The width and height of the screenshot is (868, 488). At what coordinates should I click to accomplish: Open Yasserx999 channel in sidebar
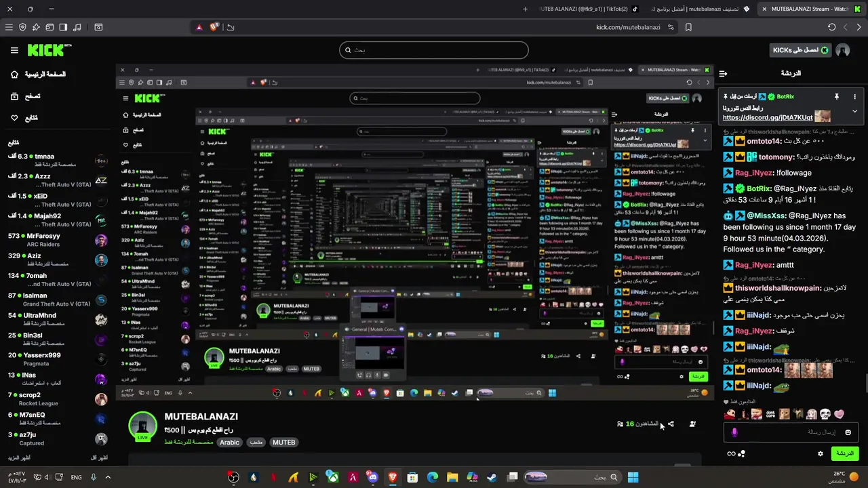tap(58, 359)
